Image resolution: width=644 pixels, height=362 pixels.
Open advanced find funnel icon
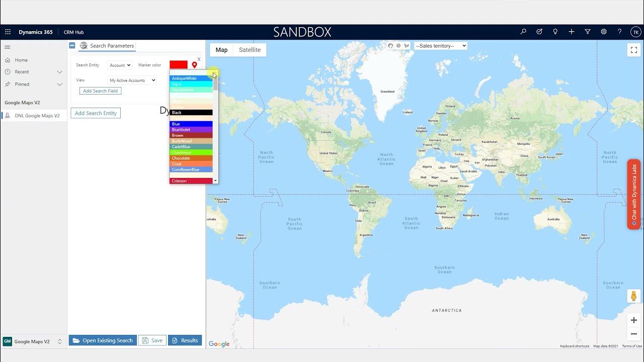[588, 32]
